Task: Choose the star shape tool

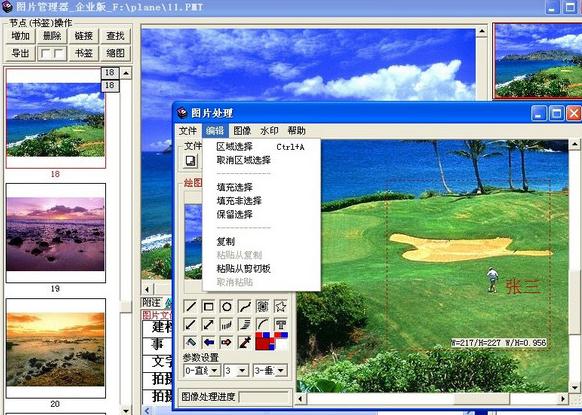Action: click(x=281, y=307)
